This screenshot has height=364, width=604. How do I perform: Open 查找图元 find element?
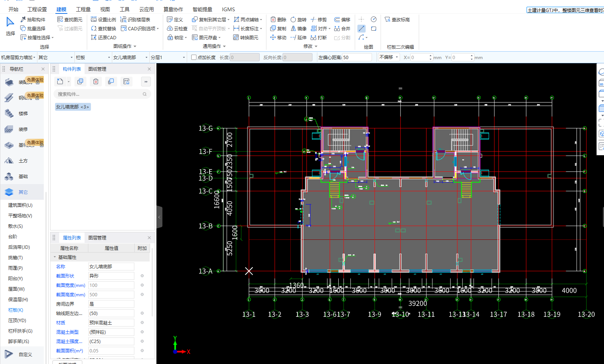click(70, 19)
